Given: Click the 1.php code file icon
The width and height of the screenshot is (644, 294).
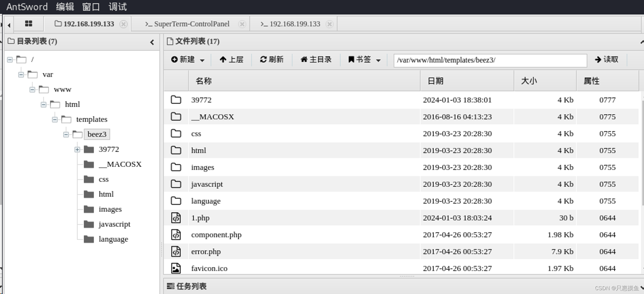Looking at the screenshot, I should point(176,218).
